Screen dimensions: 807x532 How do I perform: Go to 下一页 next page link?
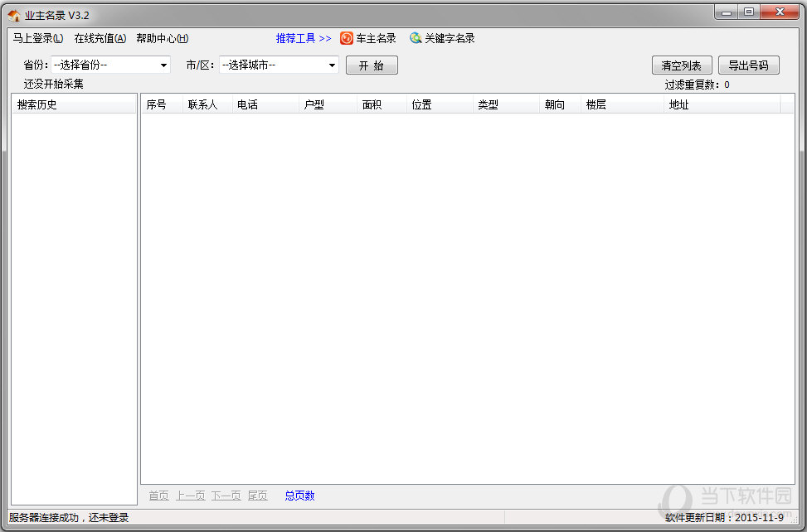[x=226, y=496]
